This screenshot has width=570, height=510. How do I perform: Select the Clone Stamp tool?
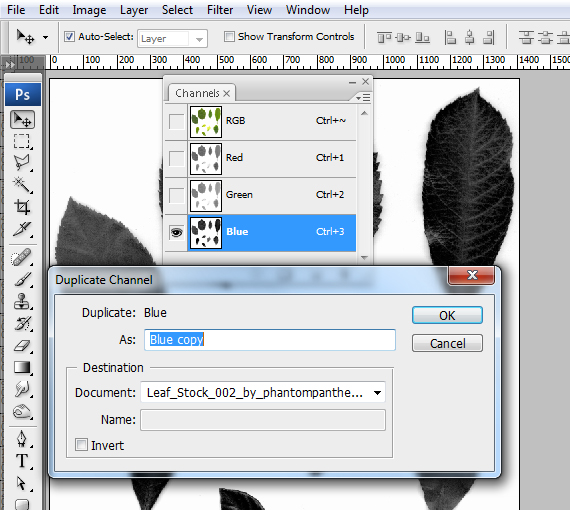(x=22, y=301)
